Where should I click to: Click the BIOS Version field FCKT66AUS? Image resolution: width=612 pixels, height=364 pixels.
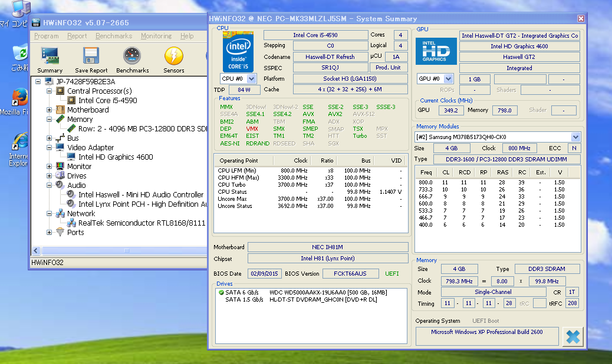point(350,273)
